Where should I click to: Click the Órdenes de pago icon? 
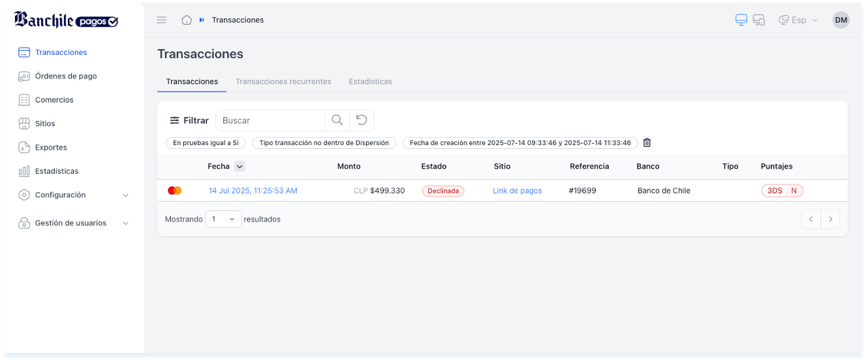24,76
